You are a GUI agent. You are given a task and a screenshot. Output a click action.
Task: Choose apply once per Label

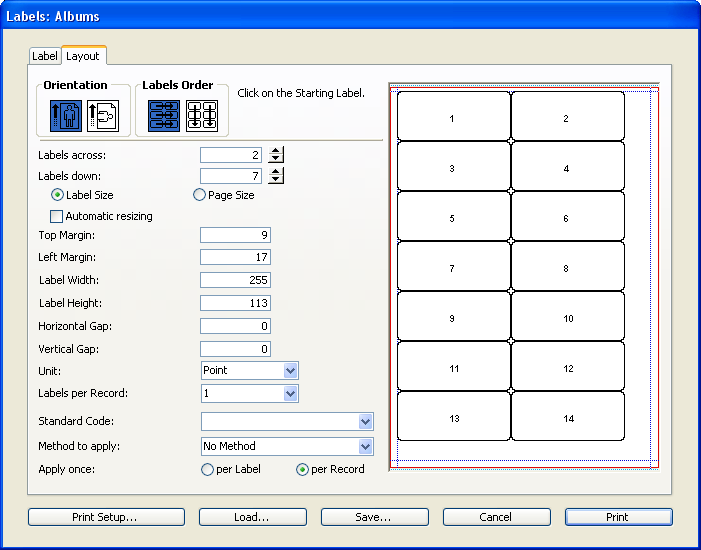[x=208, y=469]
